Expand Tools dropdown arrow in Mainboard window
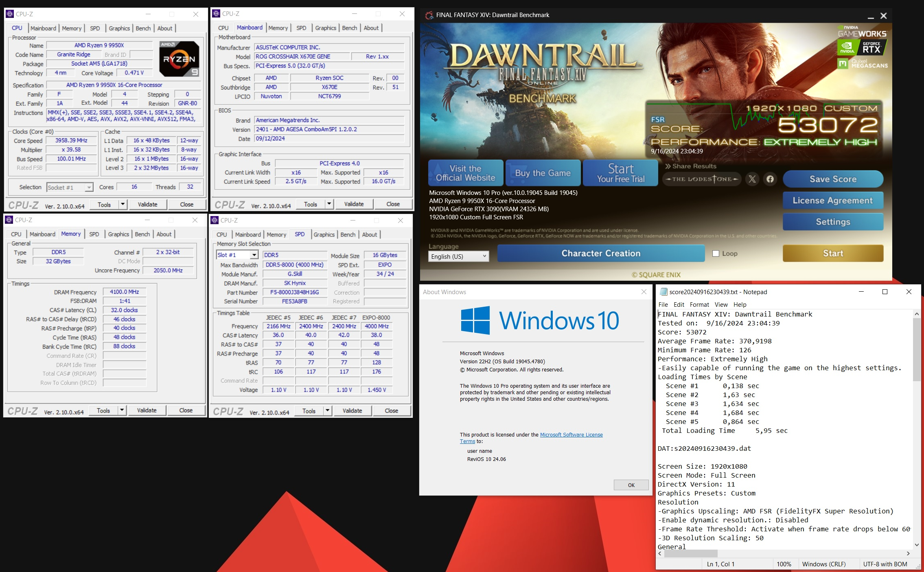The height and width of the screenshot is (572, 924). [329, 204]
